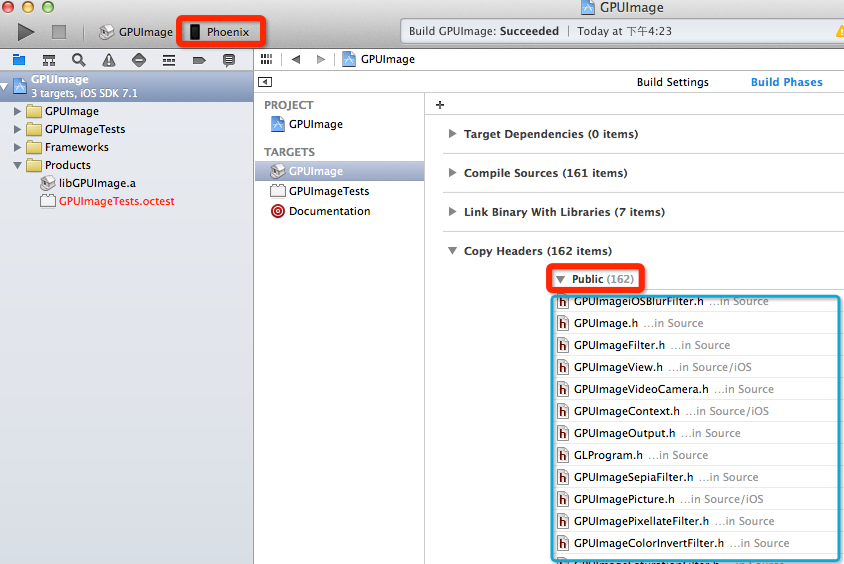Hide the project and targets list
The width and height of the screenshot is (844, 564).
click(x=265, y=82)
